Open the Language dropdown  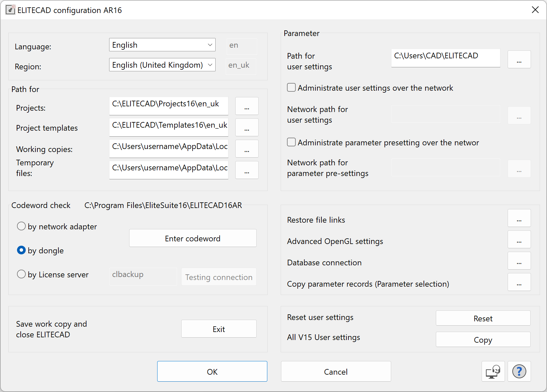(x=162, y=45)
